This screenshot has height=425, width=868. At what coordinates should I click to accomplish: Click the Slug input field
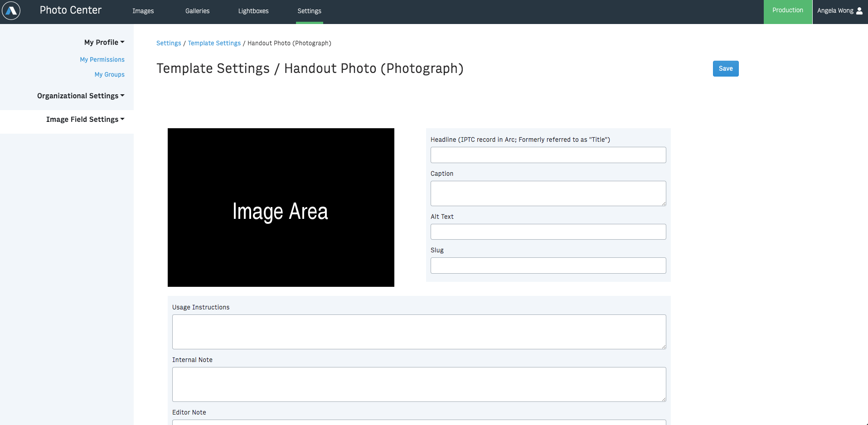click(x=548, y=266)
